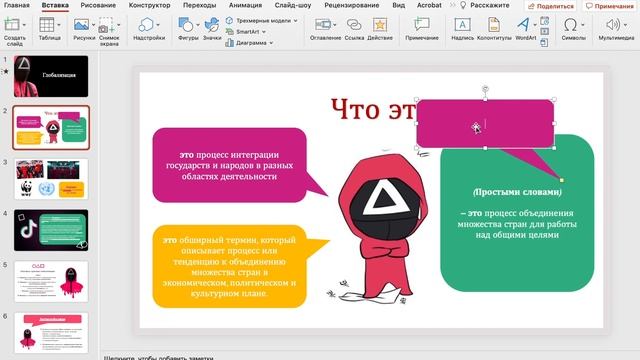Click the hooded character image on slide

click(x=382, y=227)
